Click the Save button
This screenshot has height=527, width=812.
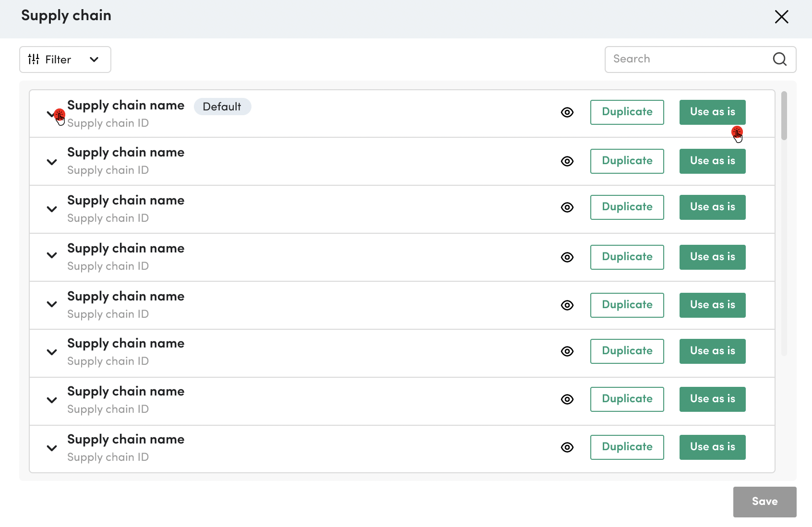[x=765, y=502]
